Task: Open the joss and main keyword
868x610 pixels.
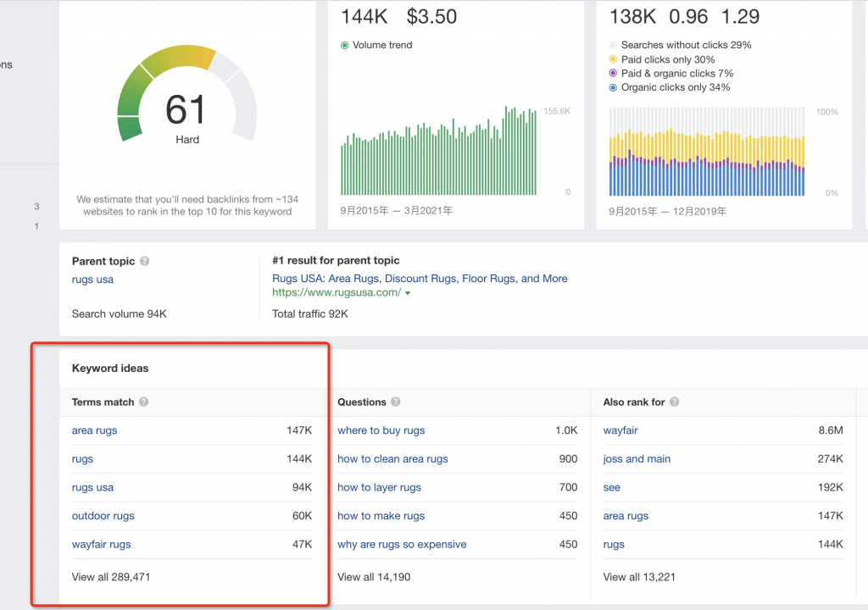Action: 637,459
